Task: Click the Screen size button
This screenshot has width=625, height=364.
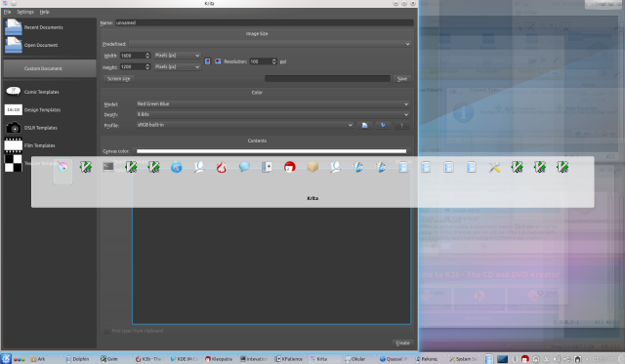Action: tap(119, 78)
